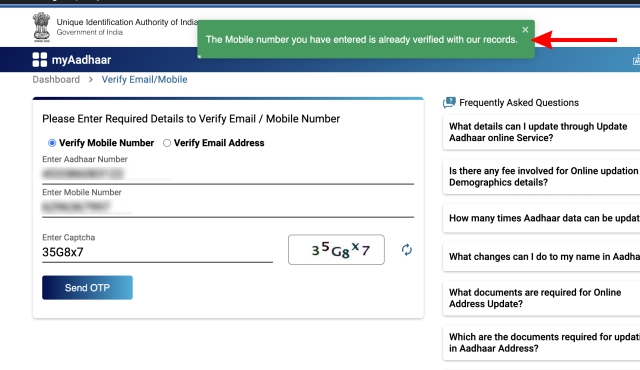Go to Dashboard breadcrumb link
This screenshot has height=370, width=640.
[56, 80]
